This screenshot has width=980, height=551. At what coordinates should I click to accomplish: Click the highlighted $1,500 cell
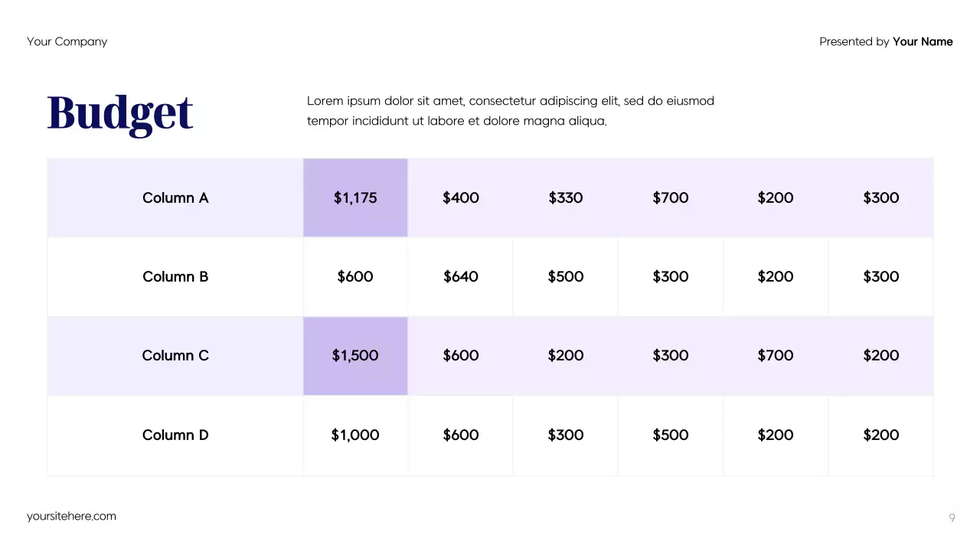[355, 355]
